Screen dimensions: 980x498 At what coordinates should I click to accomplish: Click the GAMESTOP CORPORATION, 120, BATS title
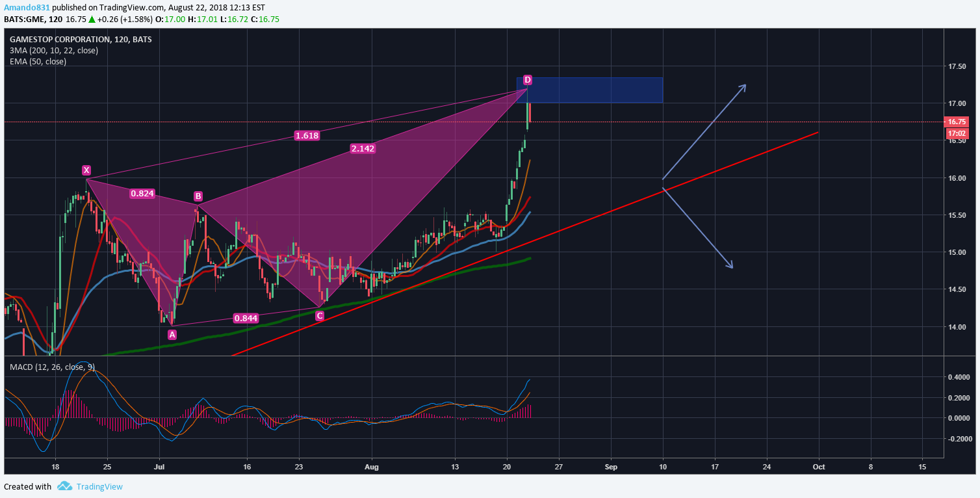pos(81,40)
